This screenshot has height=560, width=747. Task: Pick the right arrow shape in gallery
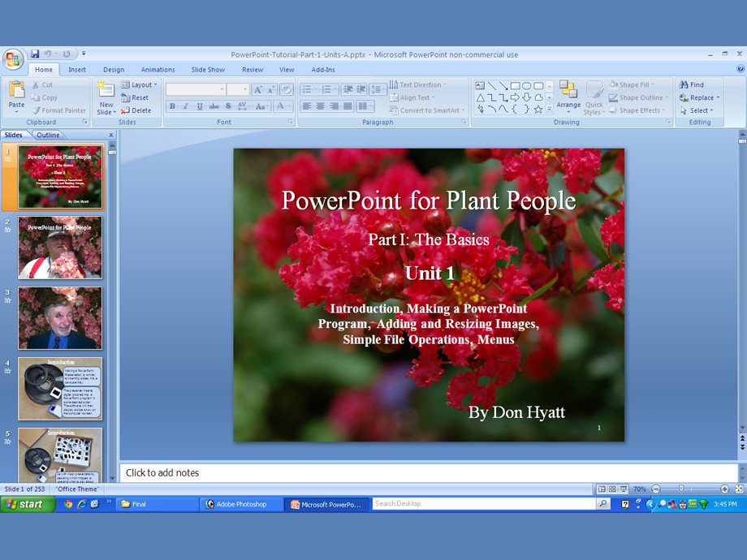515,97
